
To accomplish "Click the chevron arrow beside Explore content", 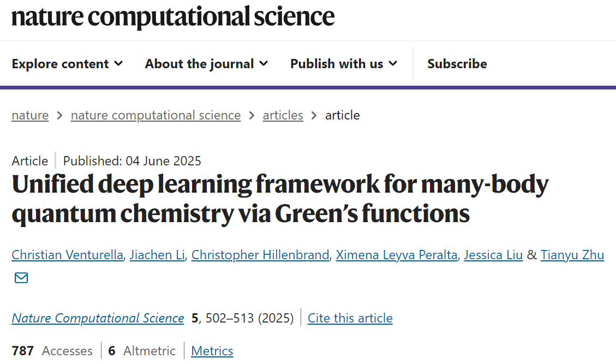I will [118, 64].
